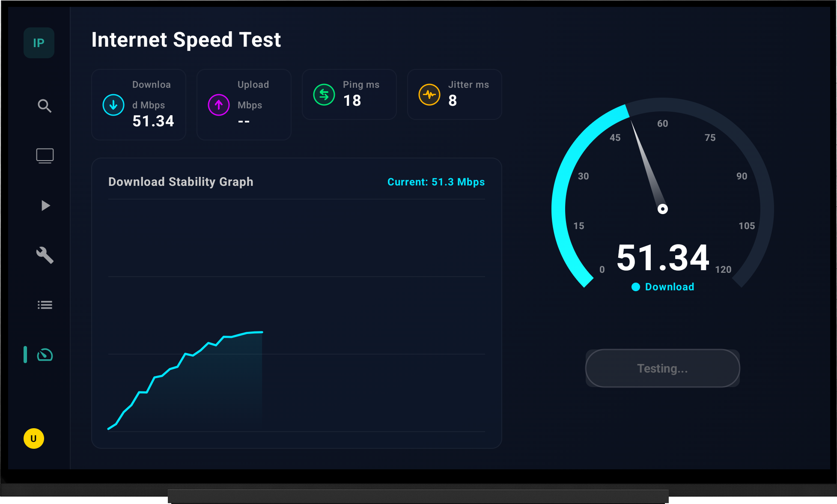Screen dimensions: 837x504
Task: Click the Testing... button
Action: coord(662,368)
